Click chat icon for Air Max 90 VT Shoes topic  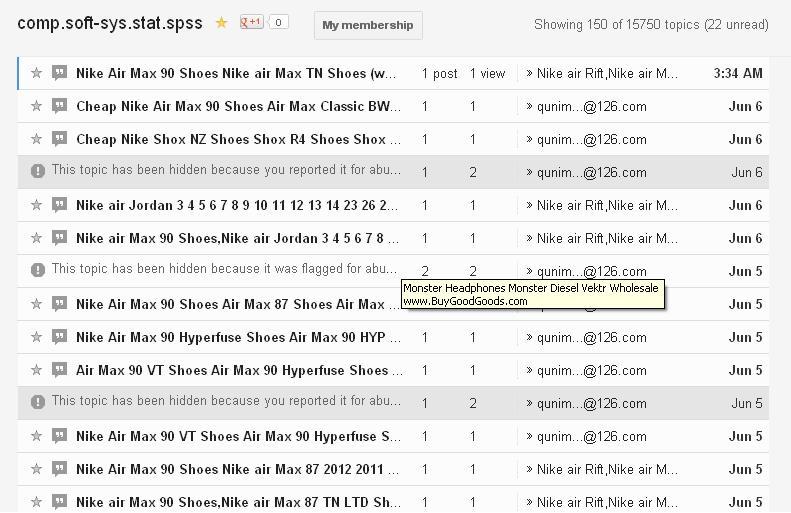59,370
